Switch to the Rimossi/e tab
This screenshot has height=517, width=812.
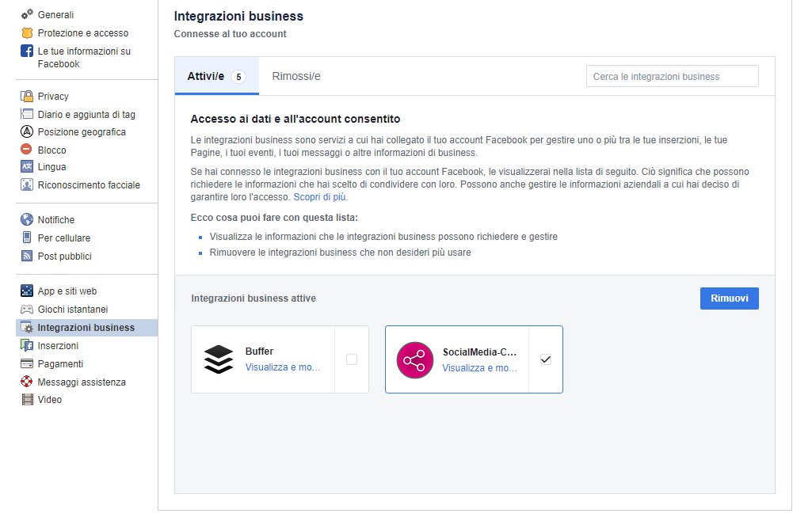click(x=296, y=75)
